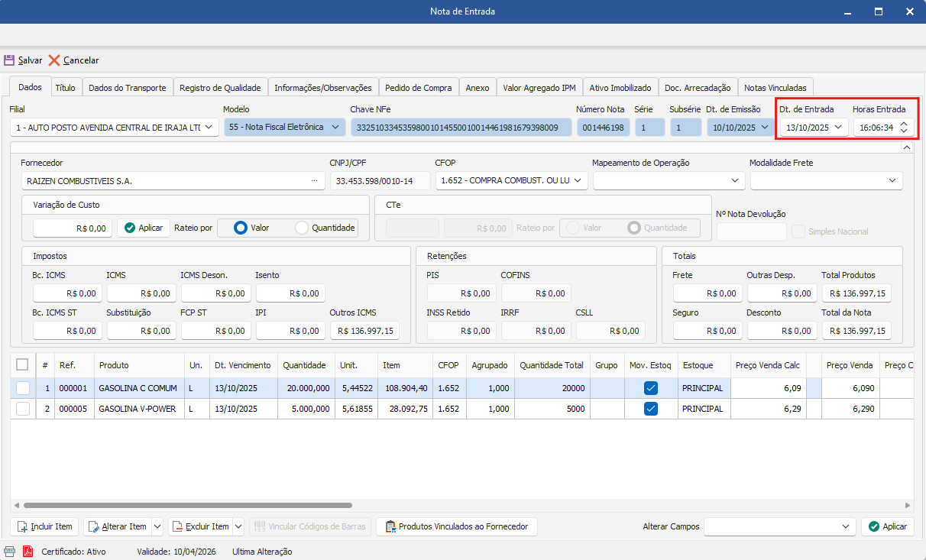Viewport: 926px width, 560px height.
Task: Click the red Cancelar X icon
Action: 54,60
